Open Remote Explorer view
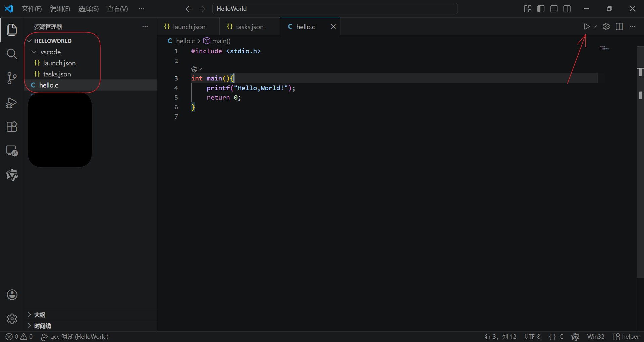This screenshot has height=342, width=644. pos(12,151)
